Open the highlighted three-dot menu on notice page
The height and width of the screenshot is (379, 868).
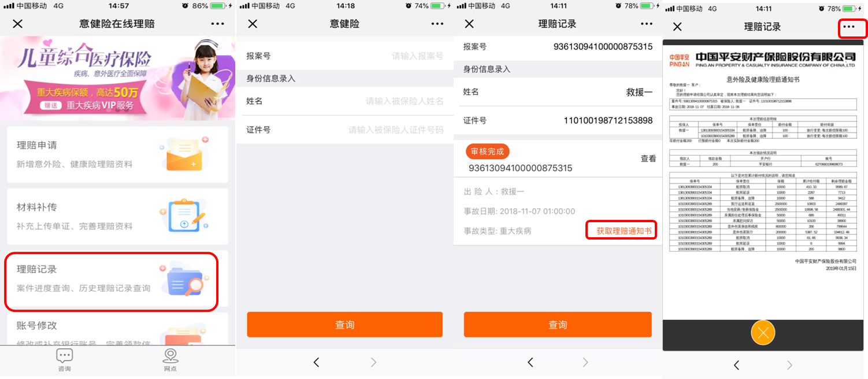(848, 27)
